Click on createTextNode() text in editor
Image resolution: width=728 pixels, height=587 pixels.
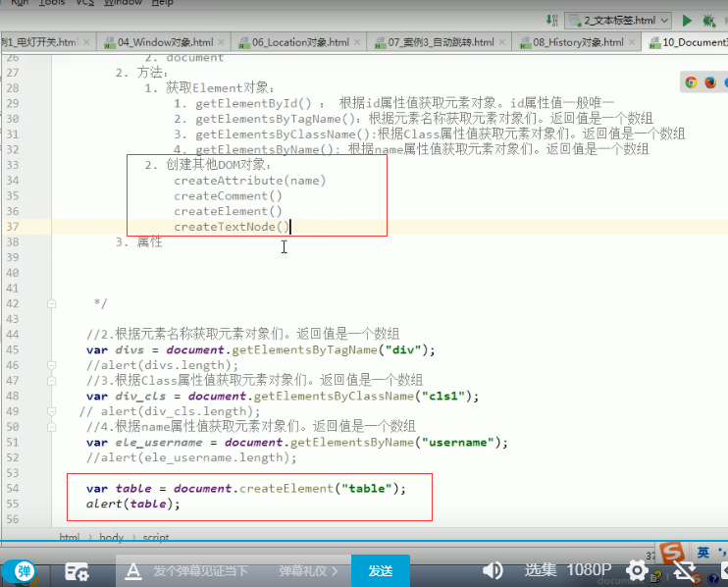pos(232,227)
